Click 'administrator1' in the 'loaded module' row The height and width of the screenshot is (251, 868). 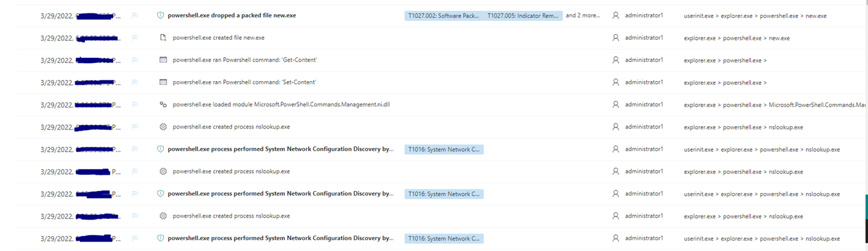click(x=644, y=104)
